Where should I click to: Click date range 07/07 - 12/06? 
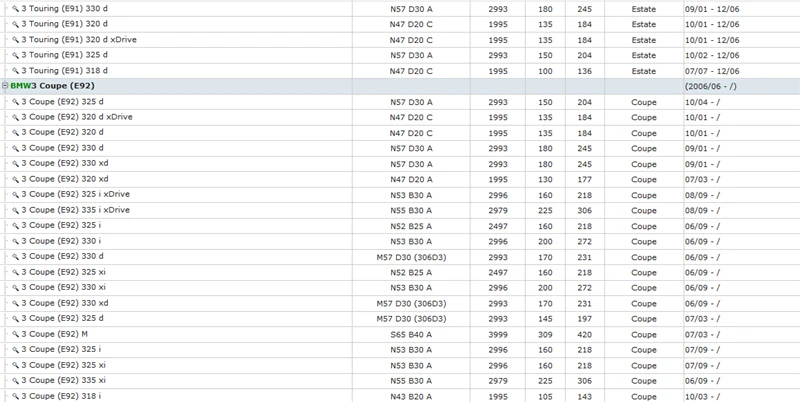[x=712, y=71]
